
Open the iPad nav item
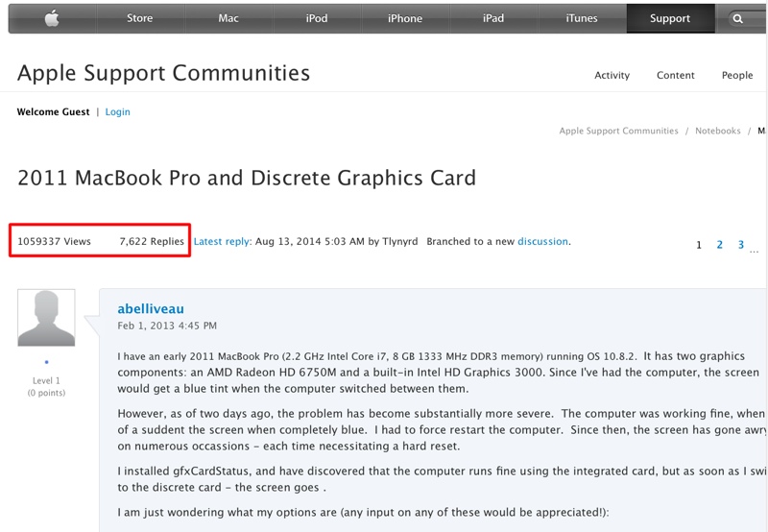point(493,18)
